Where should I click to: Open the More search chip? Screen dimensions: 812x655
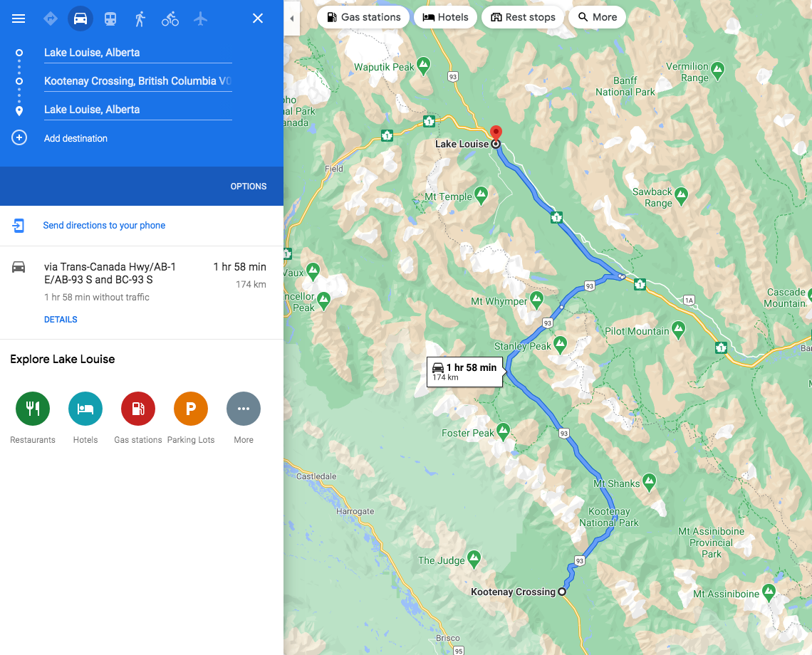pyautogui.click(x=597, y=17)
